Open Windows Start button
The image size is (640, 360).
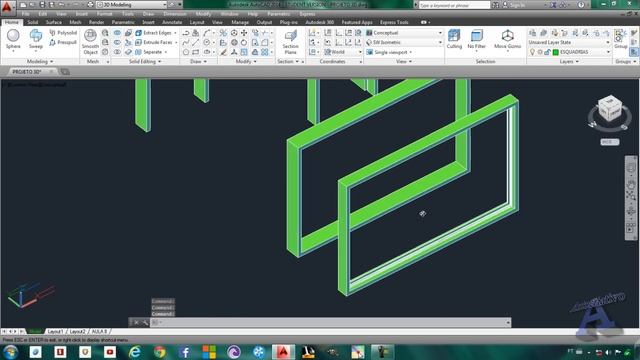tap(10, 352)
